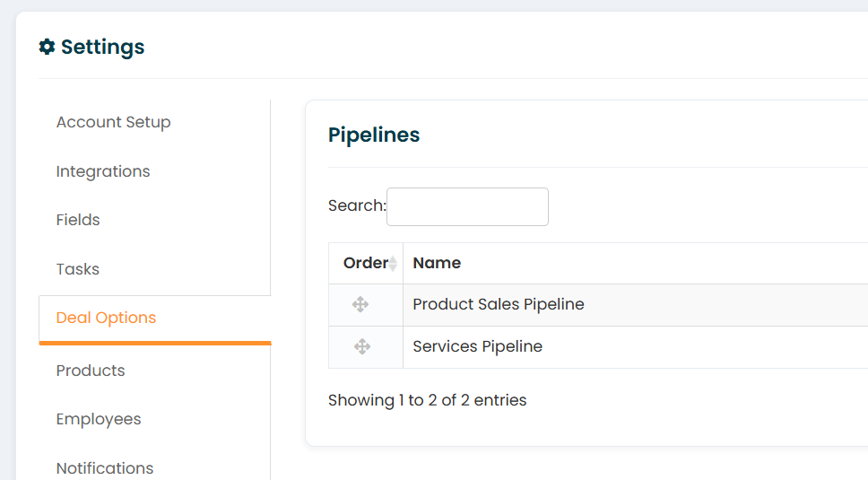Click the Settings gear icon

pos(47,47)
